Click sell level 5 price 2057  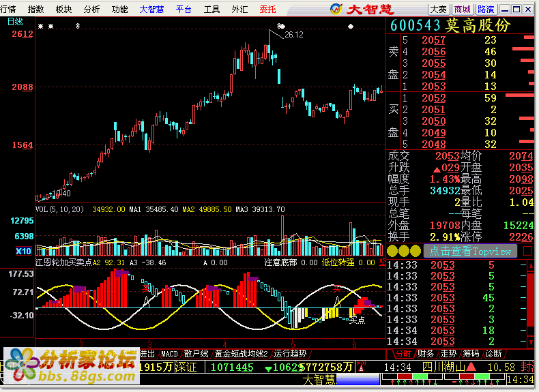pos(433,40)
